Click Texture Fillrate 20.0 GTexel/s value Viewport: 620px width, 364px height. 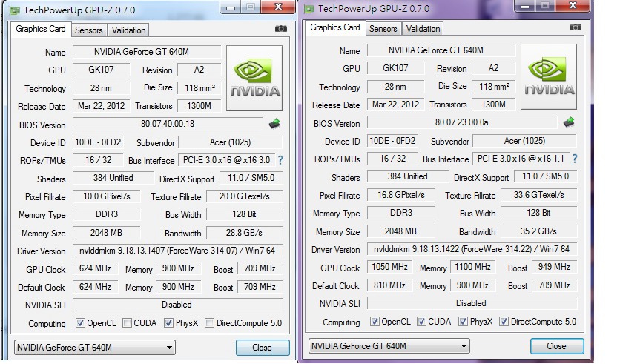tap(244, 196)
